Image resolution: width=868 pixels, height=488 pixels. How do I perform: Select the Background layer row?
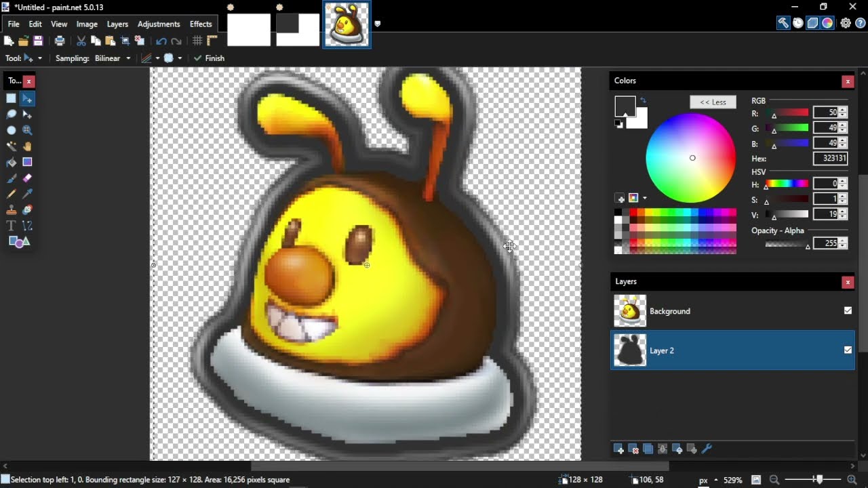coord(732,311)
